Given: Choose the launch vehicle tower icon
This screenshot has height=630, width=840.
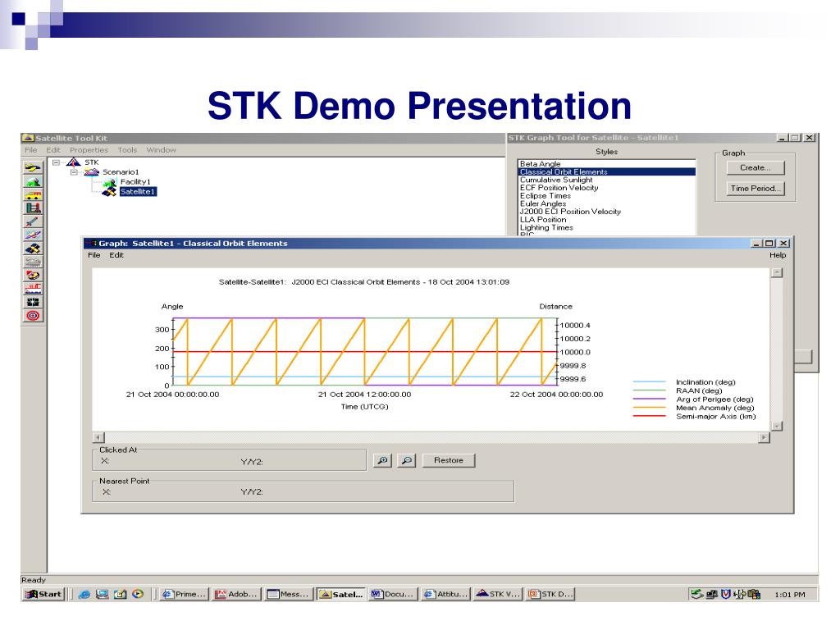Looking at the screenshot, I should pyautogui.click(x=33, y=208).
